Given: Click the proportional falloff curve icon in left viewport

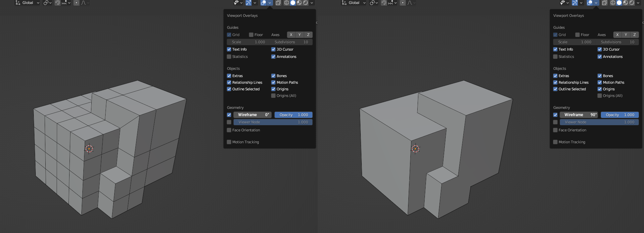Looking at the screenshot, I should 84,3.
